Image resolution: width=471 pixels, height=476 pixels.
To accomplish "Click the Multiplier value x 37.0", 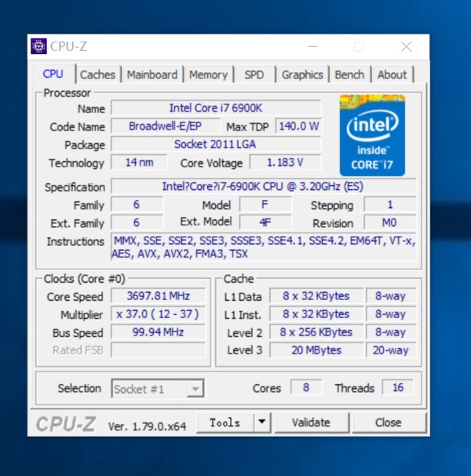I will pyautogui.click(x=158, y=314).
